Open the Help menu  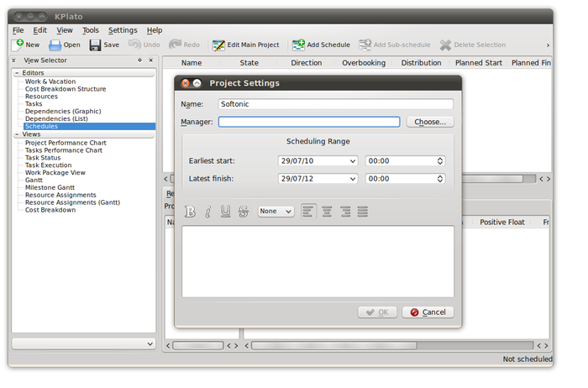tap(154, 30)
